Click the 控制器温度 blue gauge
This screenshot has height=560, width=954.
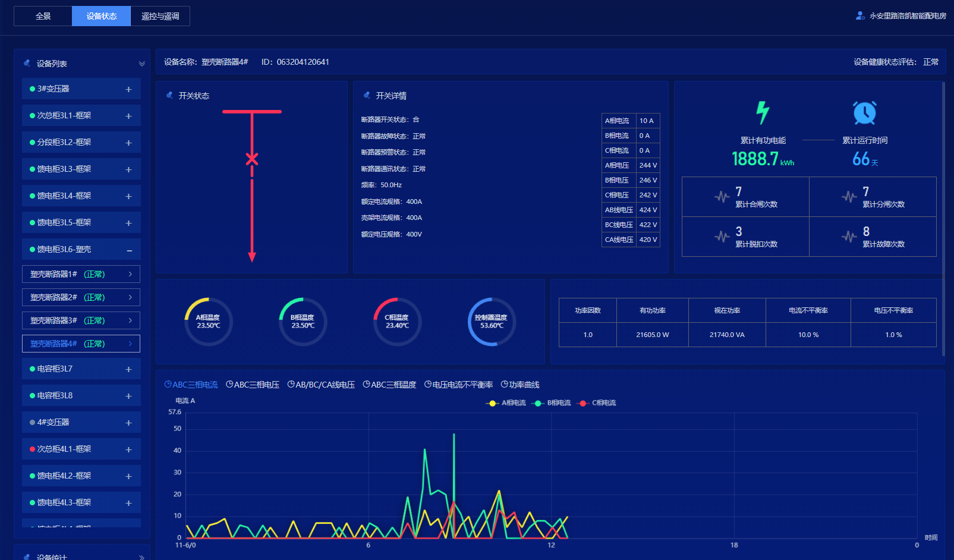[492, 322]
